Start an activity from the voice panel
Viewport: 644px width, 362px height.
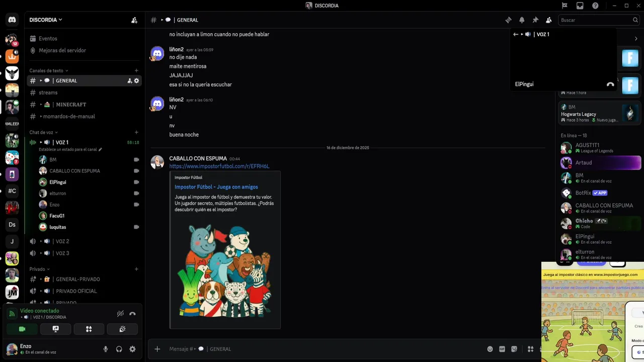[89, 329]
